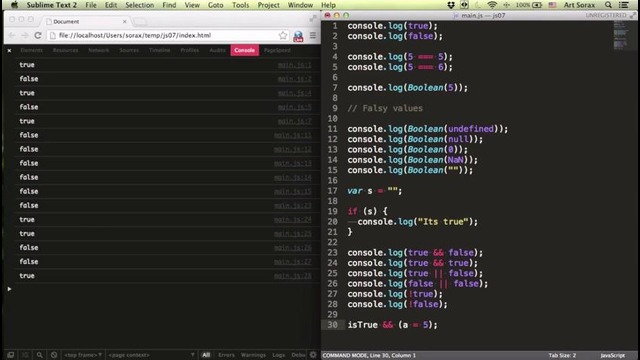This screenshot has width=640, height=360.
Task: Click the '// Falsy values' comment line
Action: coord(385,108)
